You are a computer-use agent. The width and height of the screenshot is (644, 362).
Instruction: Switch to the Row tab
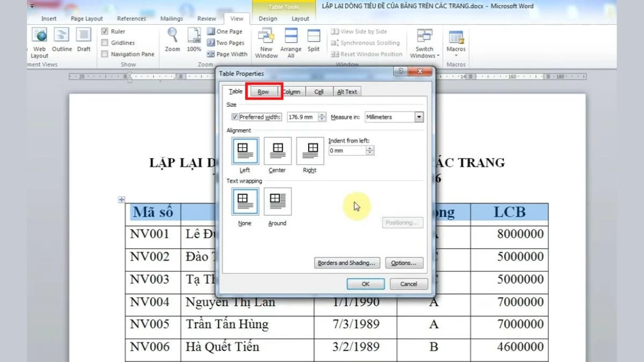264,91
